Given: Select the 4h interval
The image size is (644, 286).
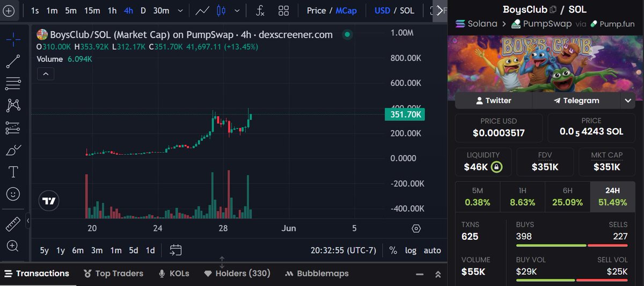Looking at the screenshot, I should click(x=129, y=10).
